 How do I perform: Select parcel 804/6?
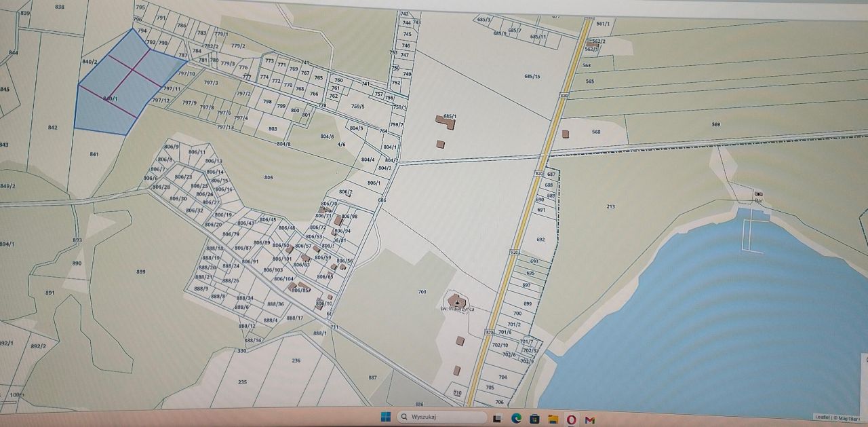pyautogui.click(x=327, y=136)
